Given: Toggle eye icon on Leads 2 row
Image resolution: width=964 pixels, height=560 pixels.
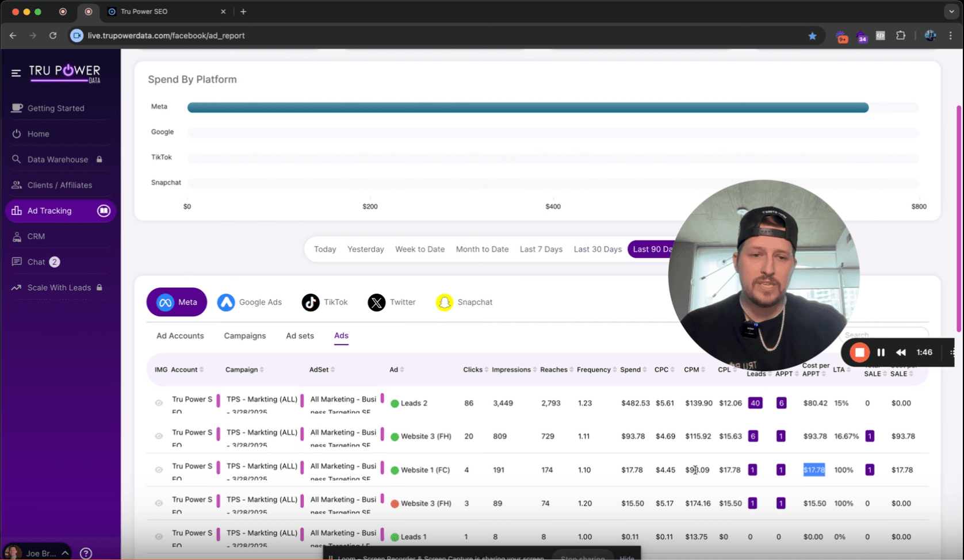Looking at the screenshot, I should point(159,403).
